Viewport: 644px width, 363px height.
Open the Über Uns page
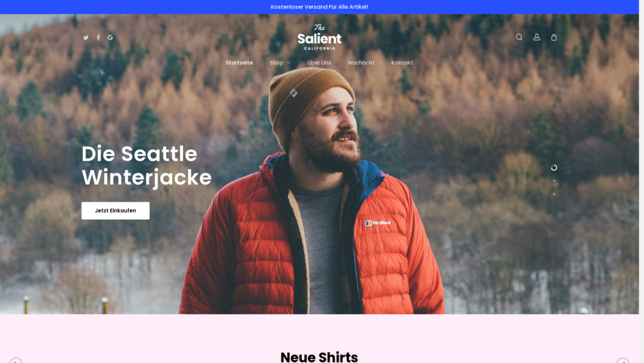pyautogui.click(x=319, y=63)
